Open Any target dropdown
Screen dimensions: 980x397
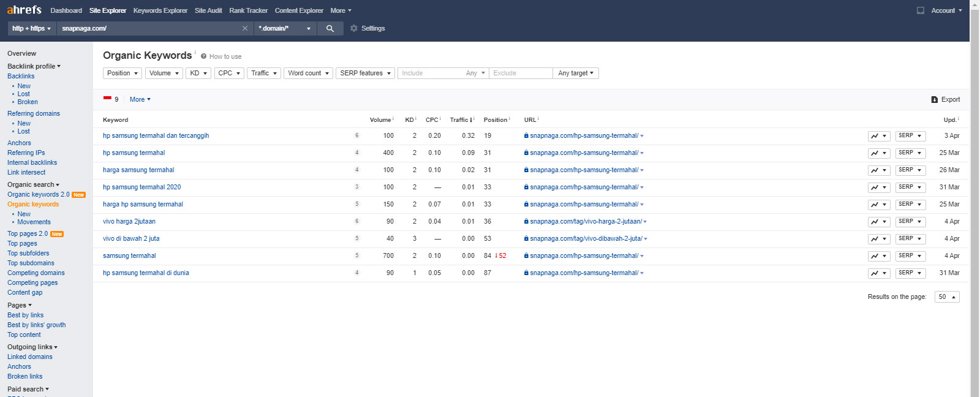coord(576,73)
